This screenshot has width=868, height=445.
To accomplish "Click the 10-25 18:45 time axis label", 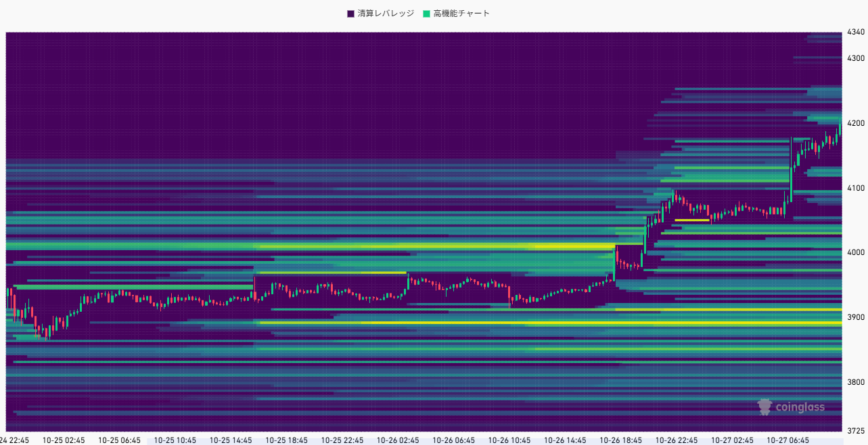I will [x=286, y=440].
